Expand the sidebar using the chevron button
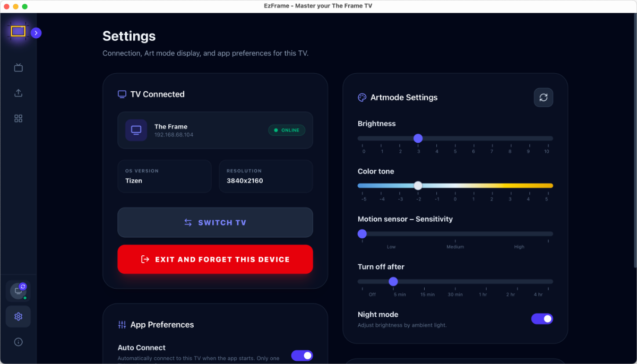 click(x=36, y=32)
